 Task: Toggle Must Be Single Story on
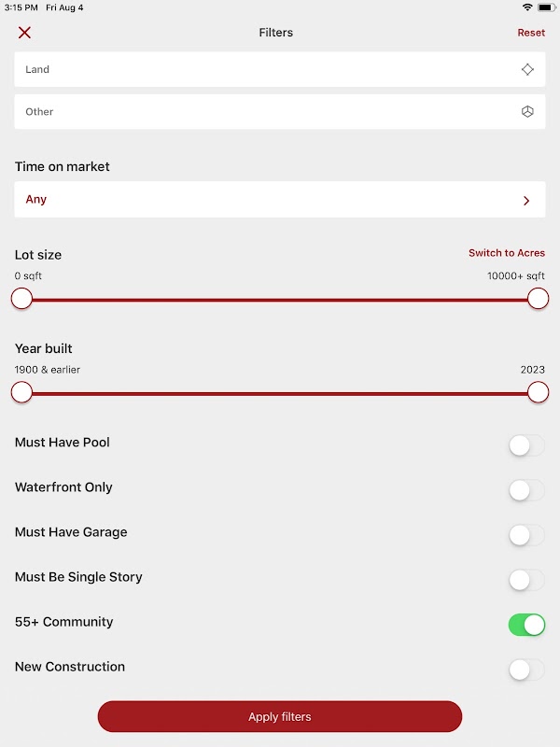(526, 580)
